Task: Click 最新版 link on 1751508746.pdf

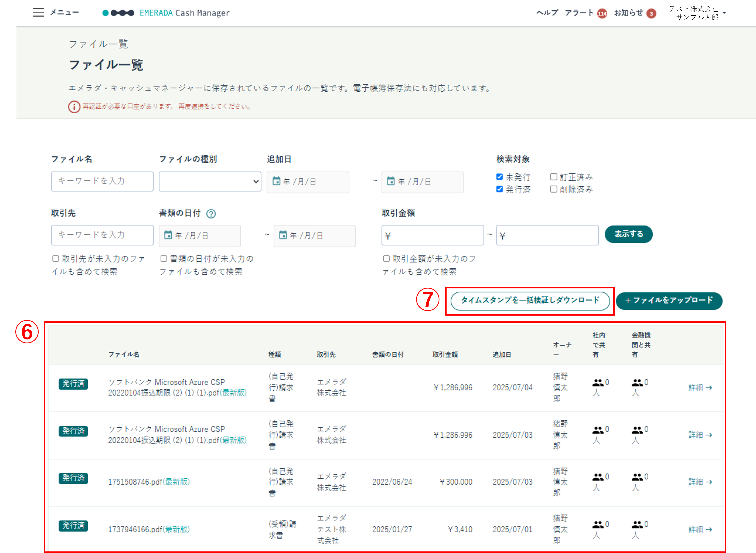Action: click(x=176, y=482)
